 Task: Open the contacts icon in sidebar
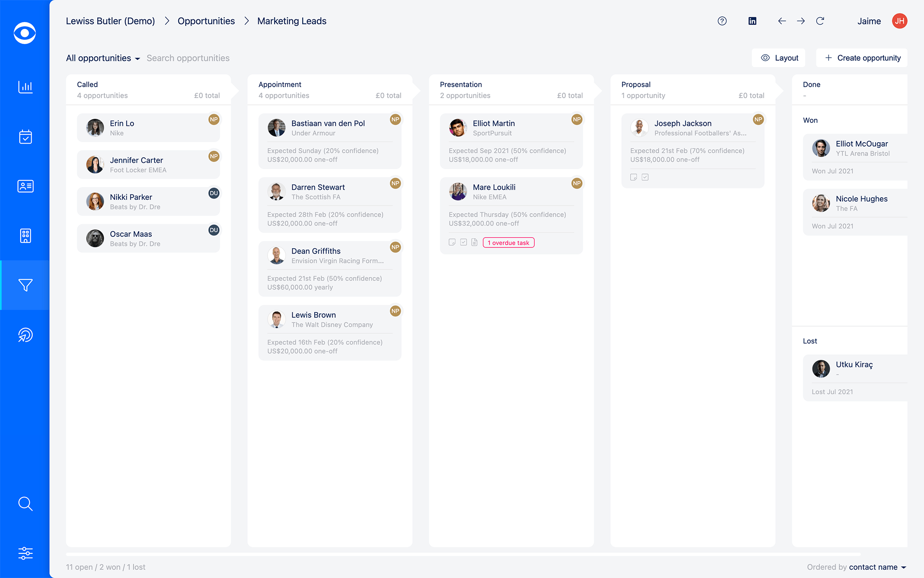[25, 186]
